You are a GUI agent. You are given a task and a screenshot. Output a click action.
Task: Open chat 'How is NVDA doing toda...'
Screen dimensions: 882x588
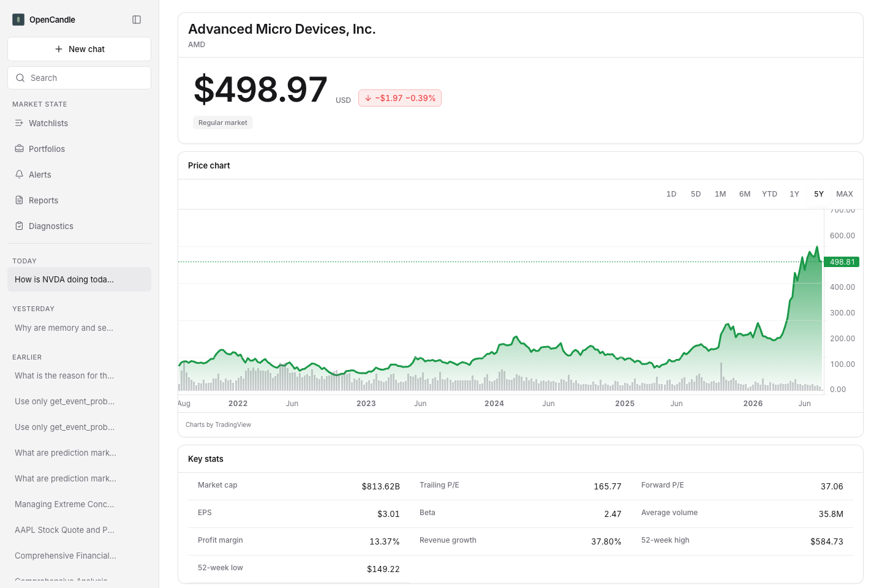coord(79,279)
